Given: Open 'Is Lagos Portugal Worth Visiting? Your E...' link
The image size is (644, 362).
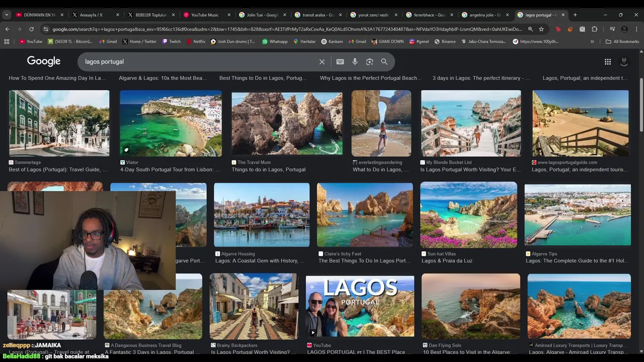Looking at the screenshot, I should pos(470,169).
